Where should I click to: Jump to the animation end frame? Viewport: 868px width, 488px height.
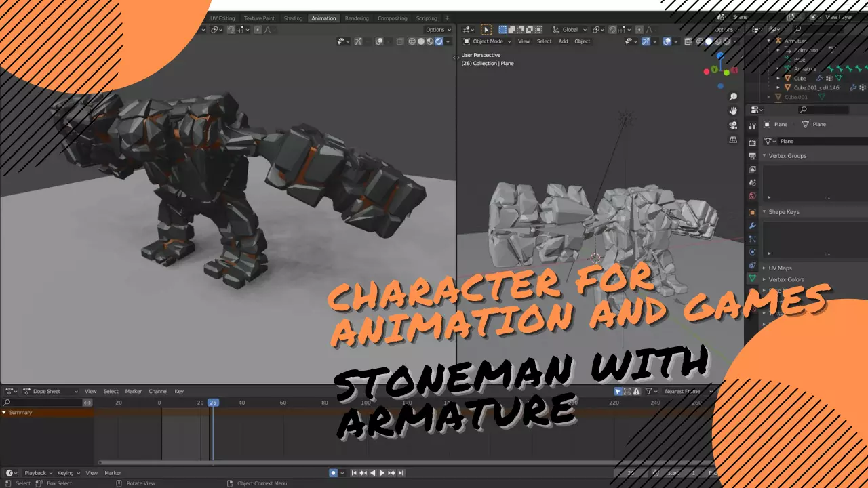coord(401,473)
